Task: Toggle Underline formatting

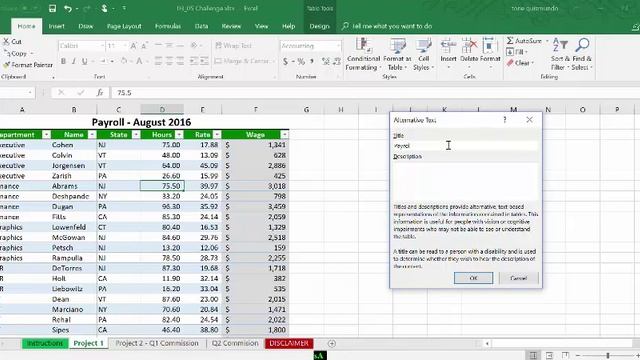Action: click(84, 61)
